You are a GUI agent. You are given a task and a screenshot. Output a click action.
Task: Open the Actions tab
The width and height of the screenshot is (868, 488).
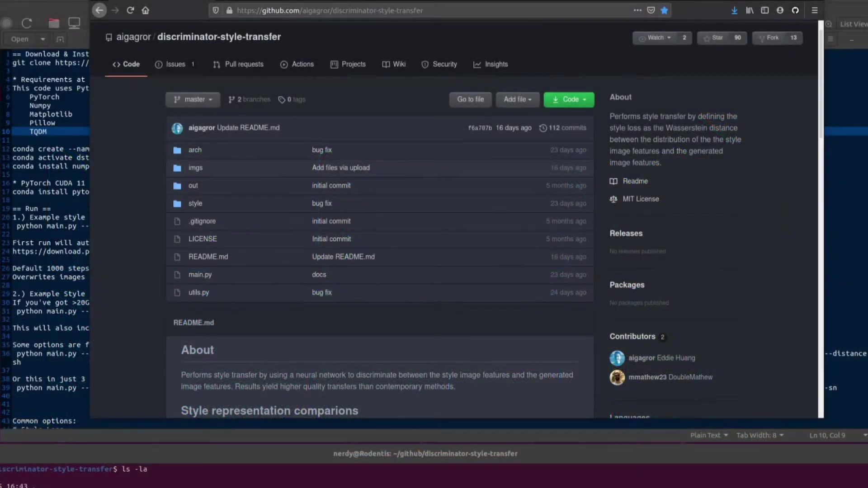pyautogui.click(x=297, y=64)
